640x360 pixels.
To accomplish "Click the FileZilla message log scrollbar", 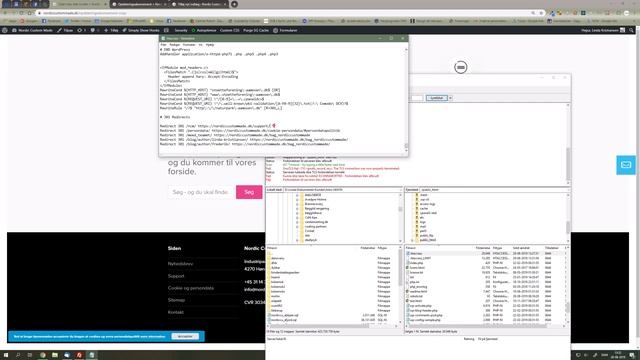I will pyautogui.click(x=568, y=163).
